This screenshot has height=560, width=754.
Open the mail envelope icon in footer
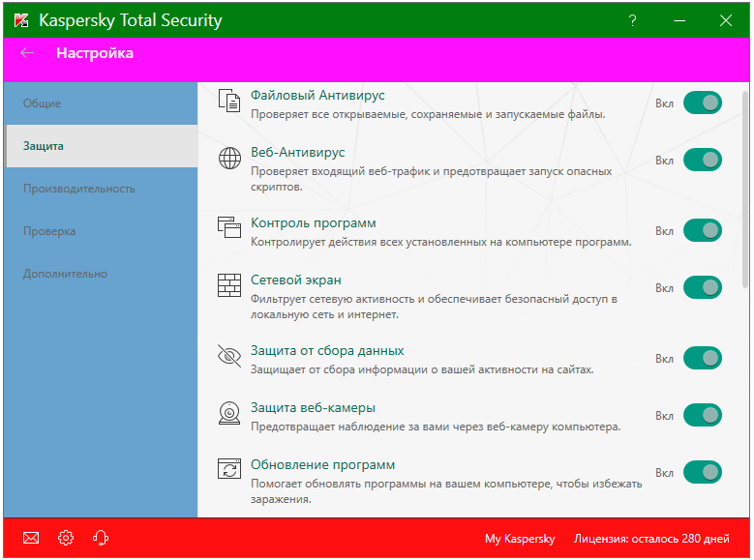click(x=30, y=538)
